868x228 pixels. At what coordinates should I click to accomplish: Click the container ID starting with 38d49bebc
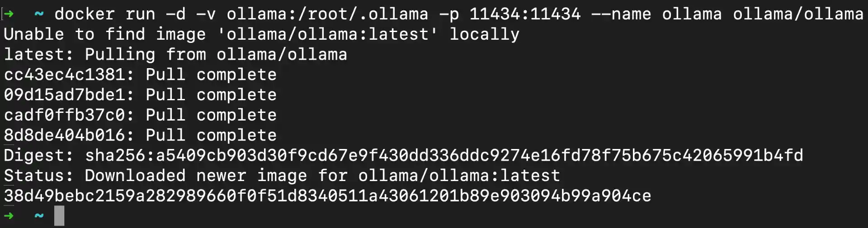pos(327,196)
